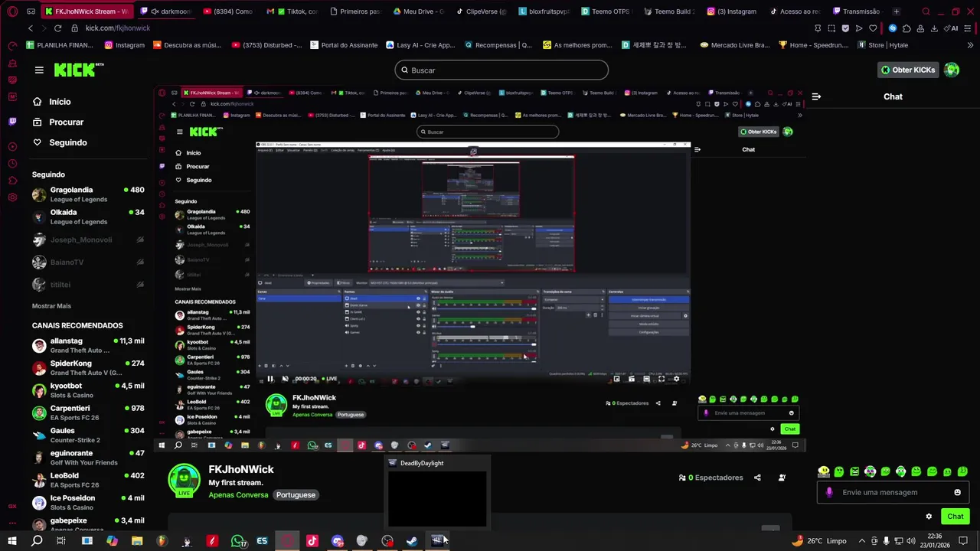Open WhatsApp from the taskbar
This screenshot has width=980, height=551.
238,541
